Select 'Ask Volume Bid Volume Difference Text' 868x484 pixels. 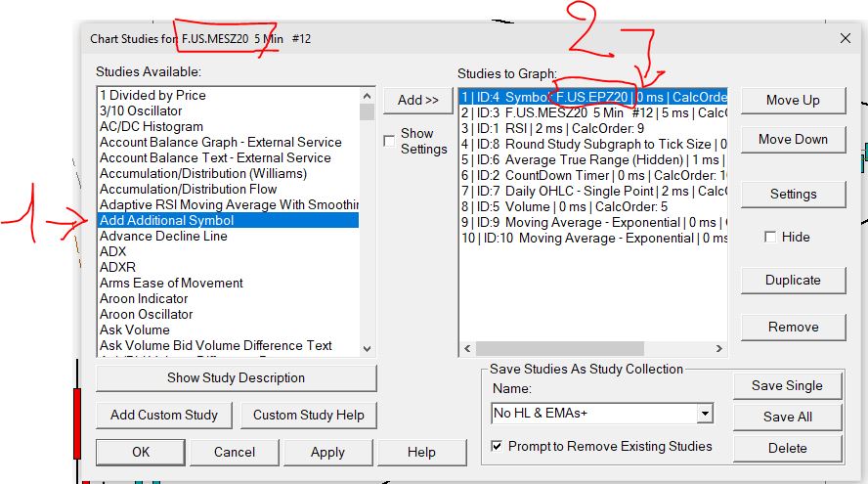click(x=228, y=345)
